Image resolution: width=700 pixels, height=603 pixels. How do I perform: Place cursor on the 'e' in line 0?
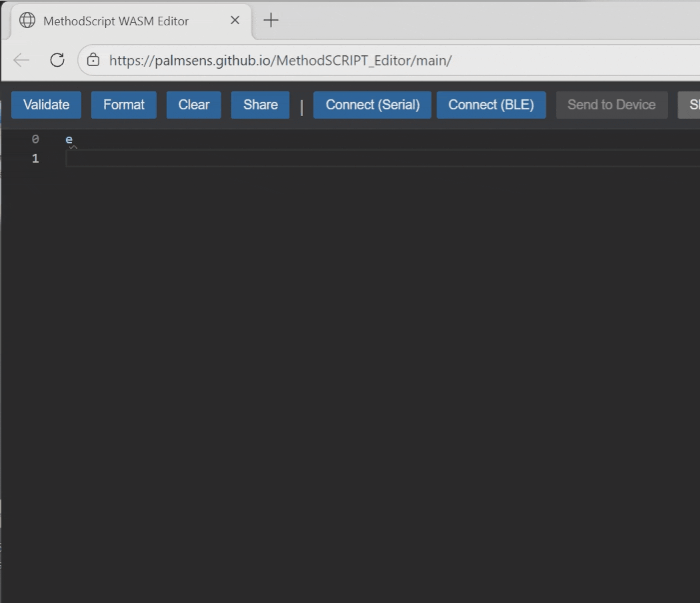pos(69,139)
